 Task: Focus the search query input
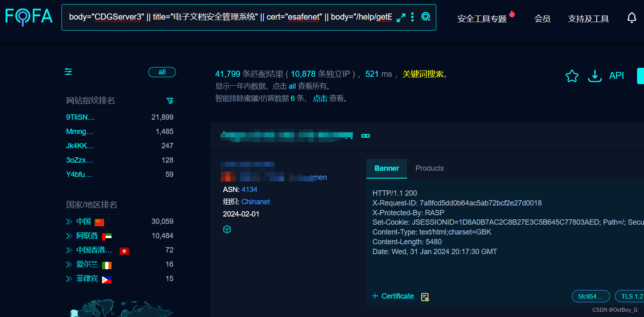click(230, 17)
